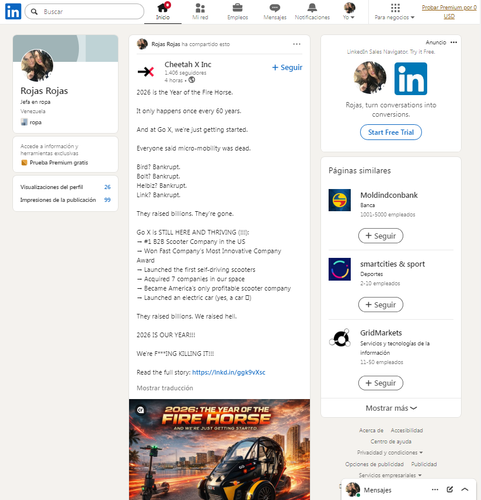This screenshot has width=481, height=500.
Task: Follow smartcities & sport with Seguir
Action: pyautogui.click(x=381, y=305)
